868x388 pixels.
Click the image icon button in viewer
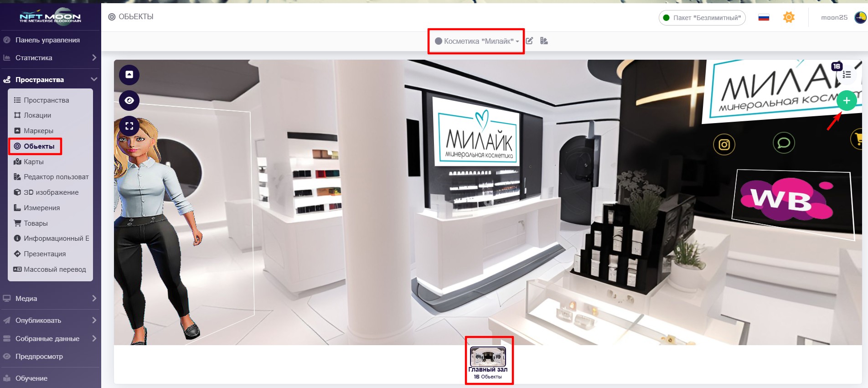point(129,74)
